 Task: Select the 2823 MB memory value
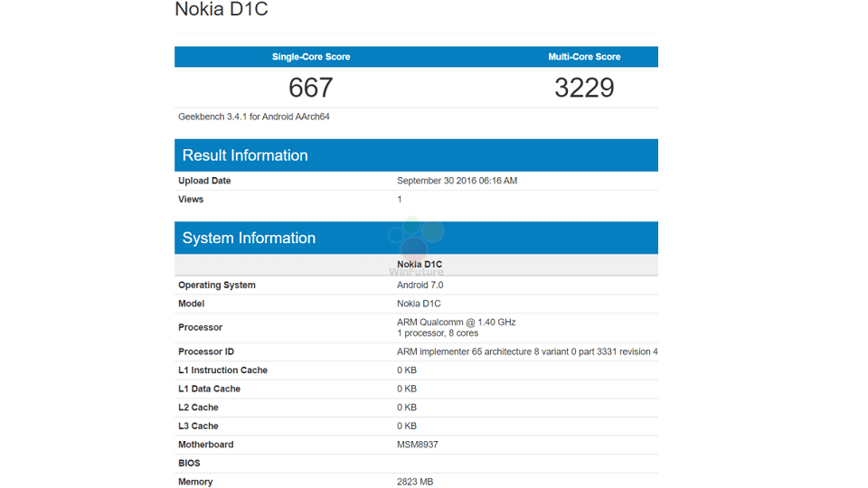coord(415,482)
